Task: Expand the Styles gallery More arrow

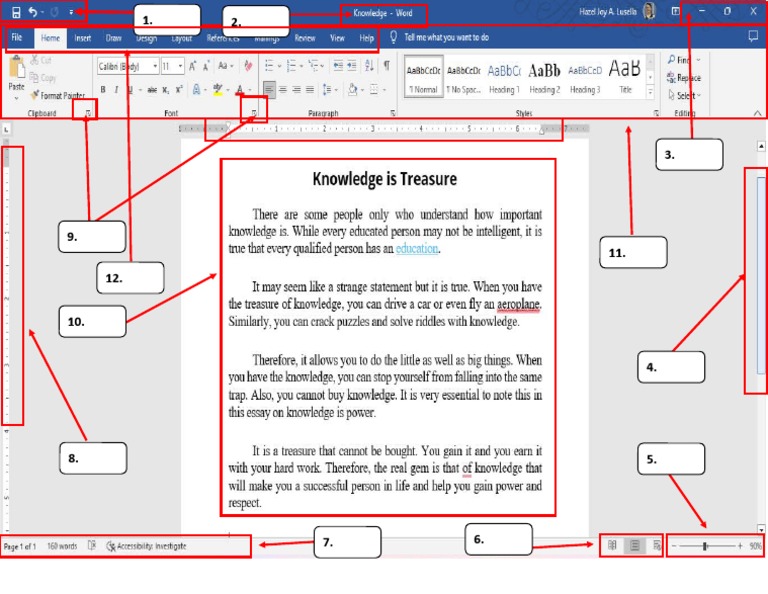Action: 650,92
